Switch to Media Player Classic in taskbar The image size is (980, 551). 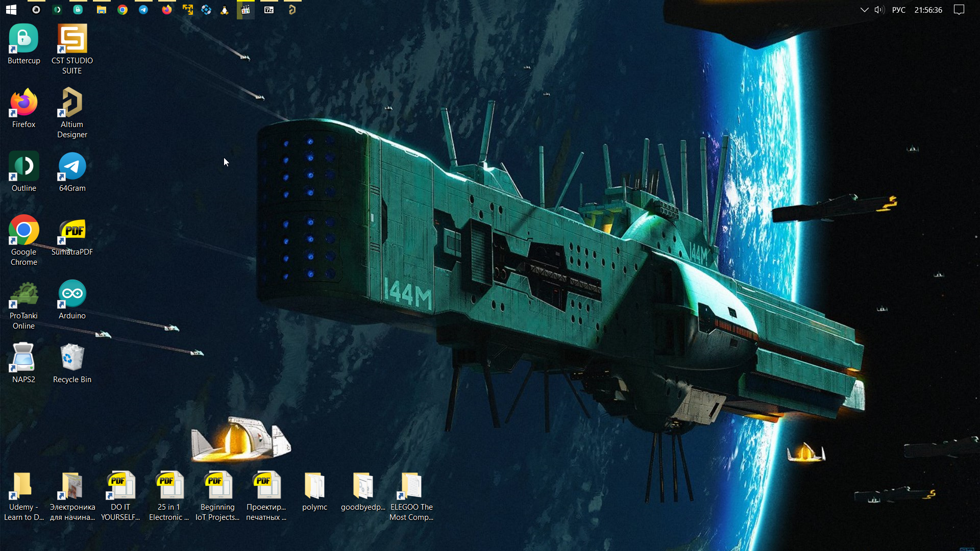click(x=246, y=10)
